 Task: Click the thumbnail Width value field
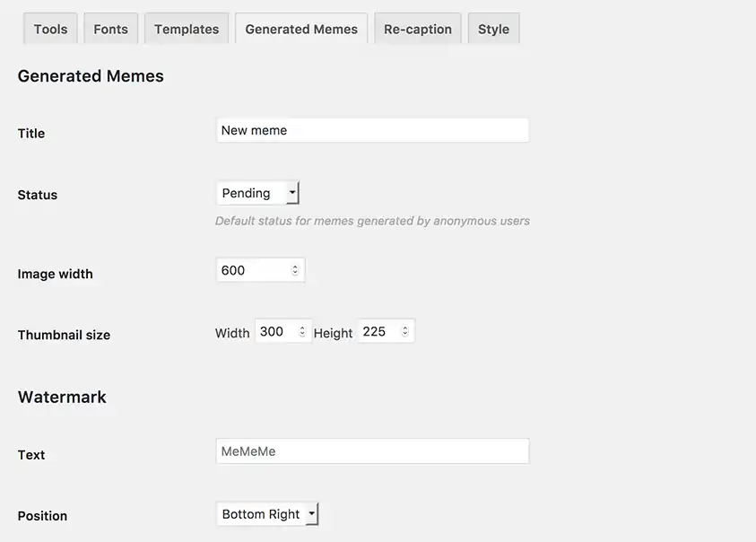coord(278,330)
